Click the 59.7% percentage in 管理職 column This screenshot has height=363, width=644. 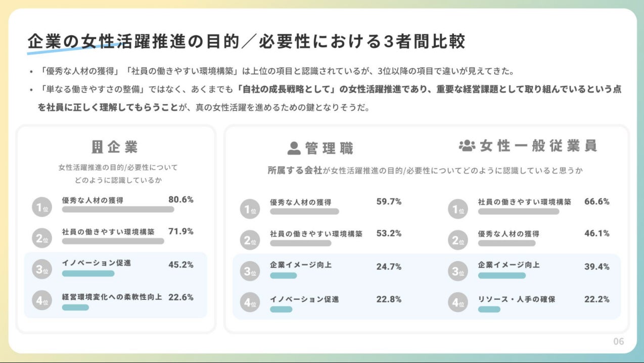coord(389,201)
